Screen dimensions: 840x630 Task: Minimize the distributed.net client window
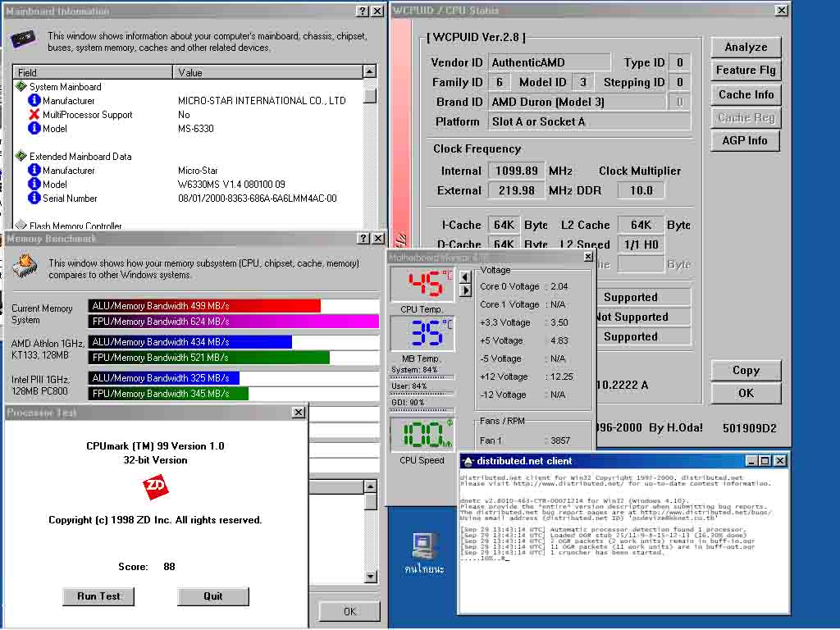tap(751, 461)
